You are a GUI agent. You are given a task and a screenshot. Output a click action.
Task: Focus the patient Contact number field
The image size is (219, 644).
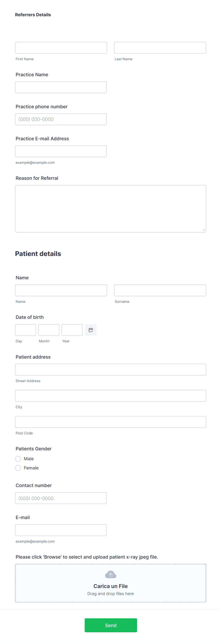61,498
